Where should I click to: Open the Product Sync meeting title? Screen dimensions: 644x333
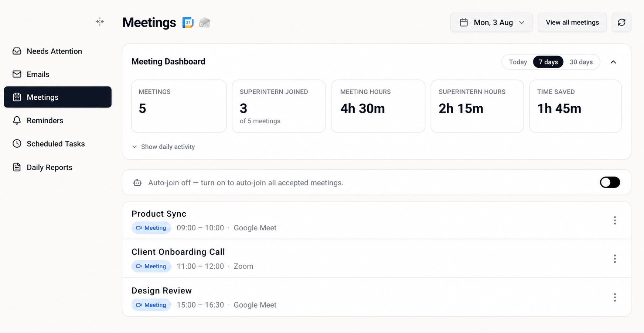159,214
